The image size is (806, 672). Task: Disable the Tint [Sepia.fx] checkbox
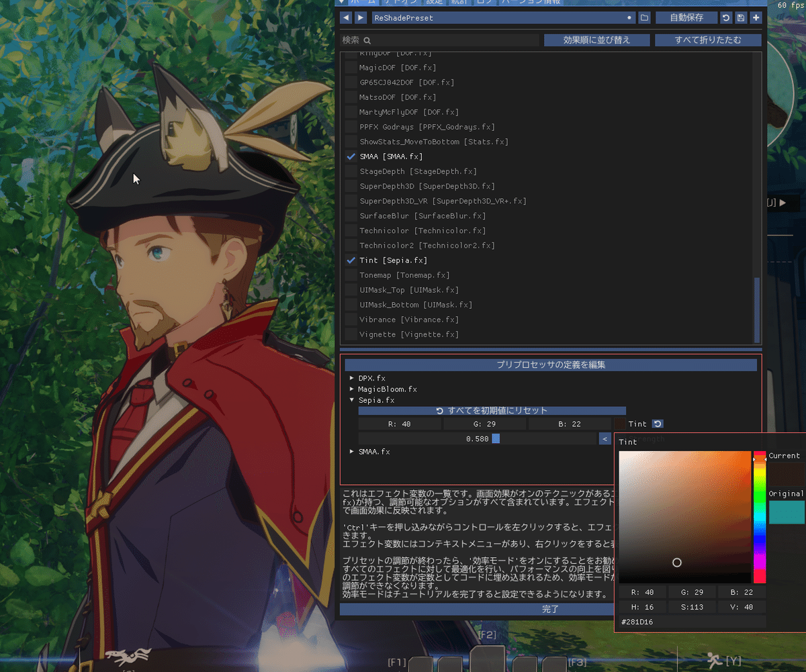click(351, 260)
